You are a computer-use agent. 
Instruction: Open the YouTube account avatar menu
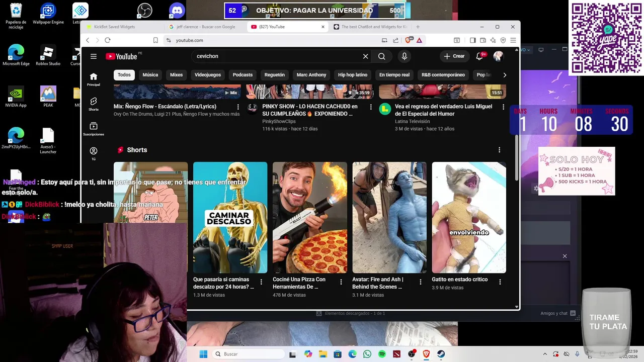click(498, 56)
